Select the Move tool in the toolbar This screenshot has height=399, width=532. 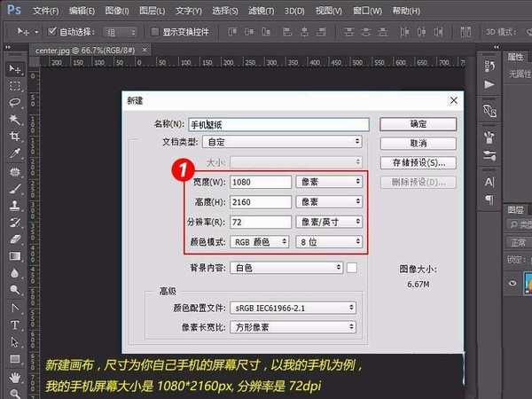(x=15, y=69)
